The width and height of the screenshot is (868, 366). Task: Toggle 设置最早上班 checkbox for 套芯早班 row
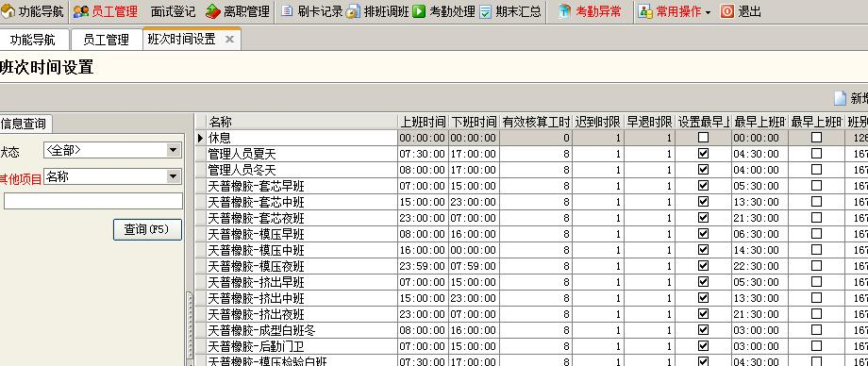click(x=703, y=186)
